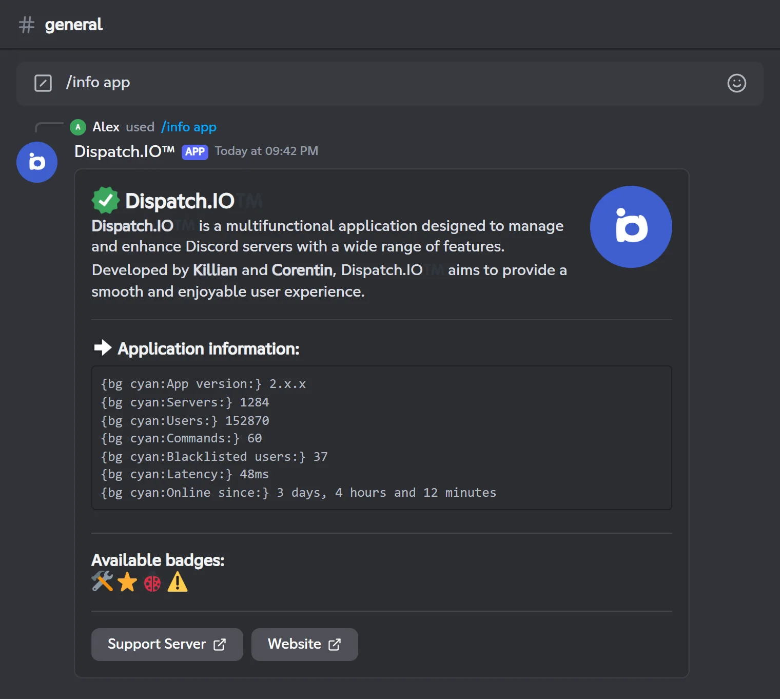
Task: Click the APP tag next to Dispatch.IO
Action: click(x=195, y=152)
